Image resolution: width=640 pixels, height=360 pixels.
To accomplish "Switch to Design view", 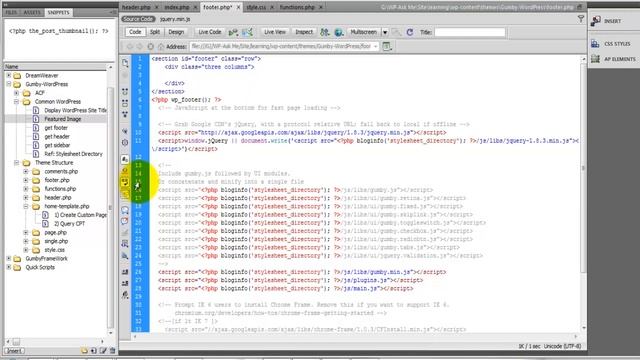I will pyautogui.click(x=176, y=32).
